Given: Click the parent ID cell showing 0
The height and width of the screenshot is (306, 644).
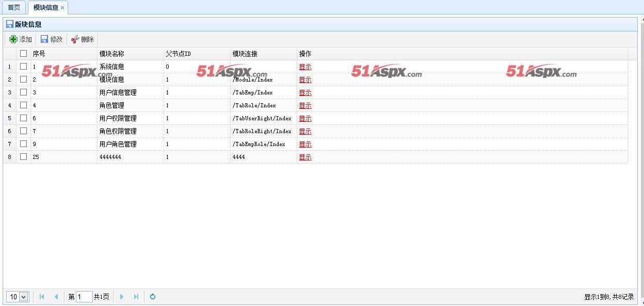Looking at the screenshot, I should [197, 67].
